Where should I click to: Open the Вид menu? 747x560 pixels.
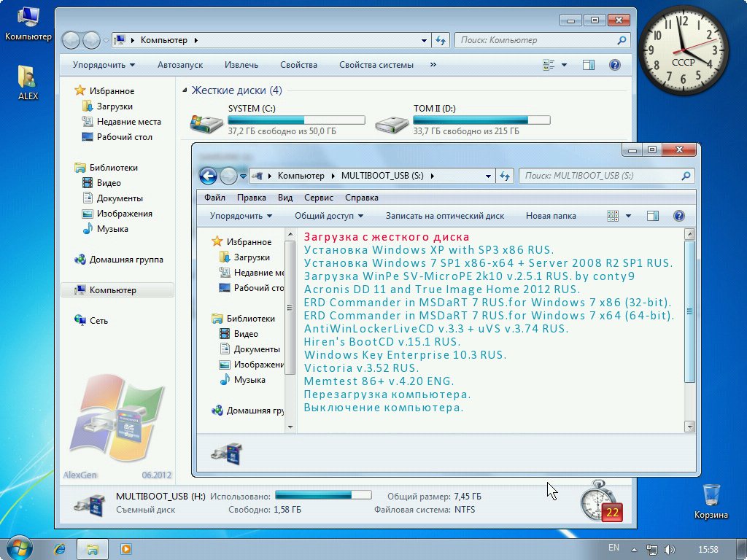point(285,198)
